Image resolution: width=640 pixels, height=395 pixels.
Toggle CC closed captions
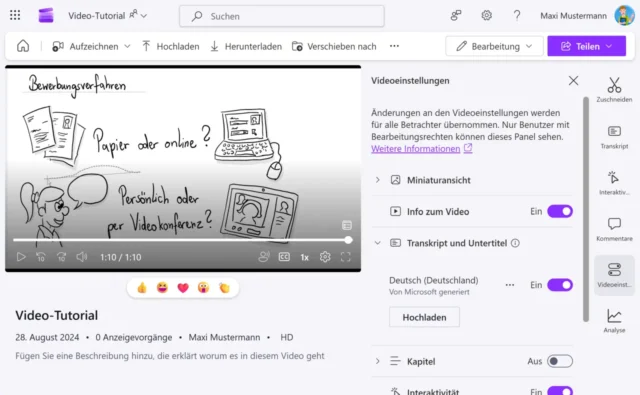tap(284, 257)
